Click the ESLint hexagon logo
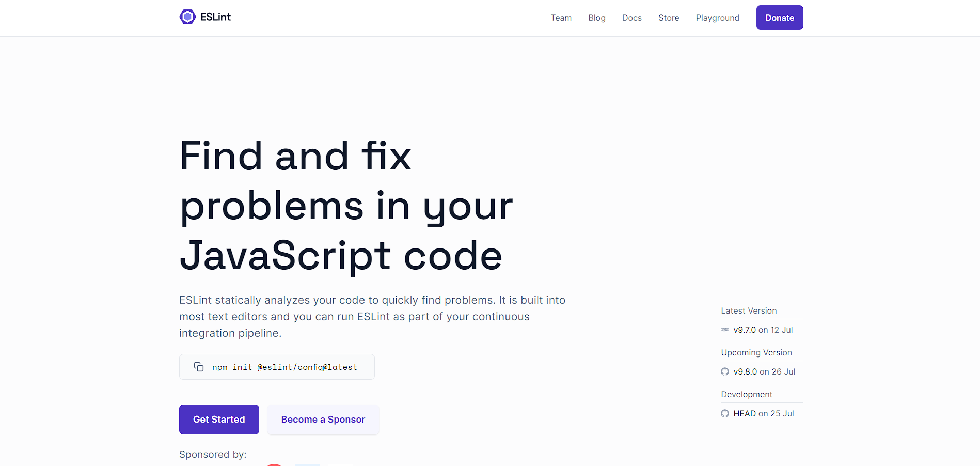This screenshot has width=980, height=466. [187, 17]
